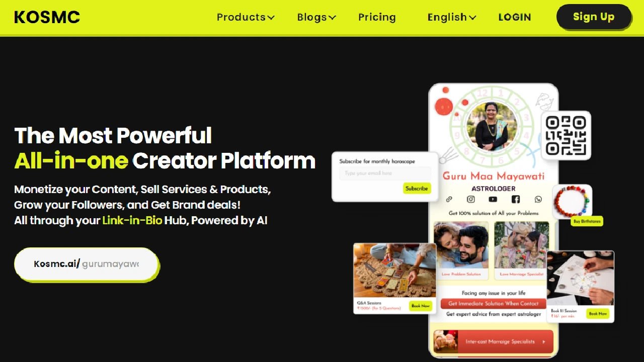Expand the Blogs dropdown menu
Screen dimensions: 644x362
(x=316, y=17)
